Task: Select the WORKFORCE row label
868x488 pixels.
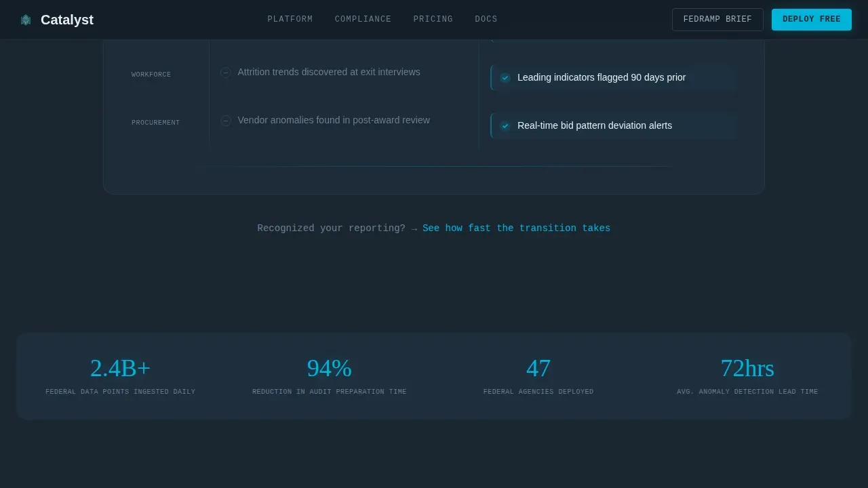Action: click(x=151, y=75)
